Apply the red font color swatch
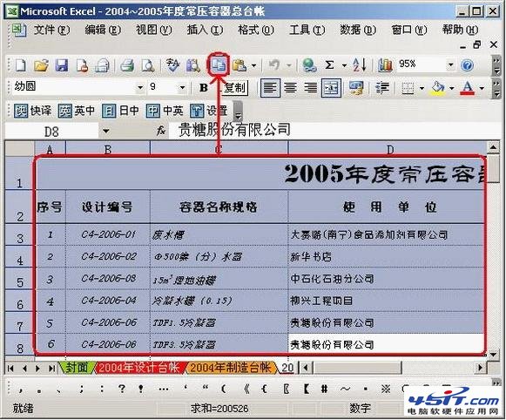Screen dimensions: 506x420 [x=468, y=88]
